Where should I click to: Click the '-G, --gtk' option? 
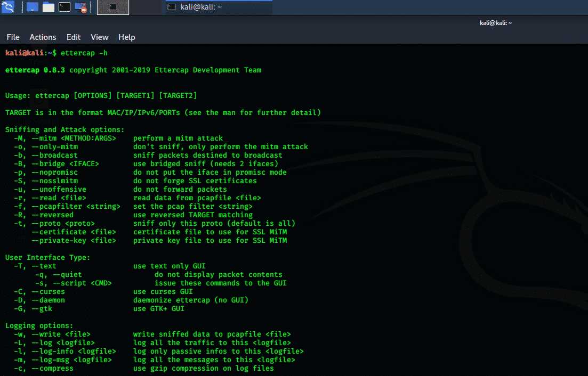pyautogui.click(x=33, y=308)
